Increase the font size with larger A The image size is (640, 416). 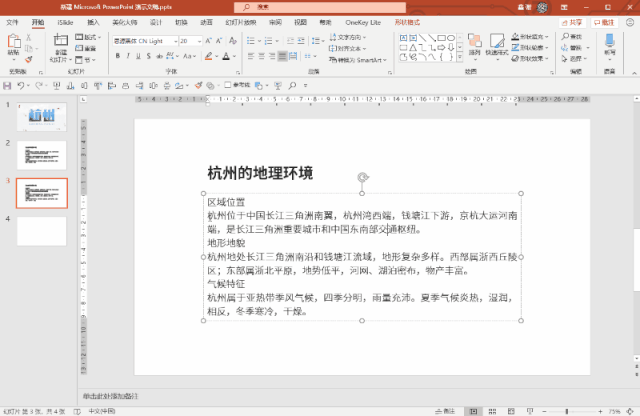tap(209, 41)
